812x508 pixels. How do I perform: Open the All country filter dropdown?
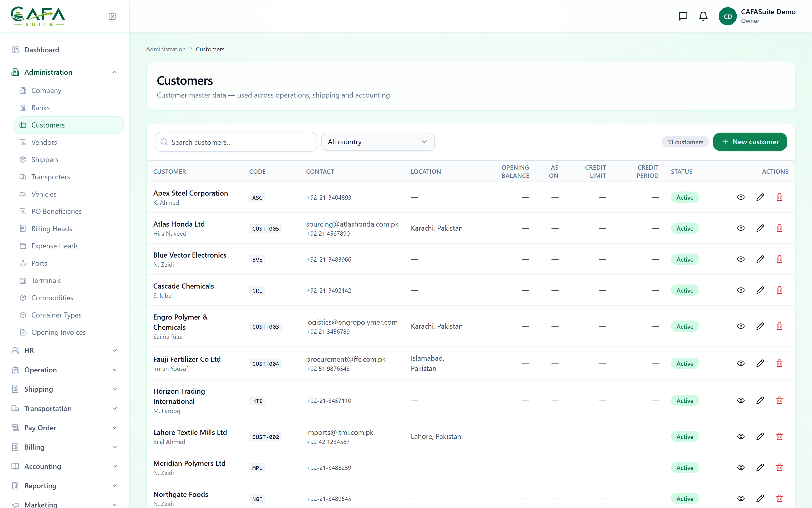(x=378, y=142)
